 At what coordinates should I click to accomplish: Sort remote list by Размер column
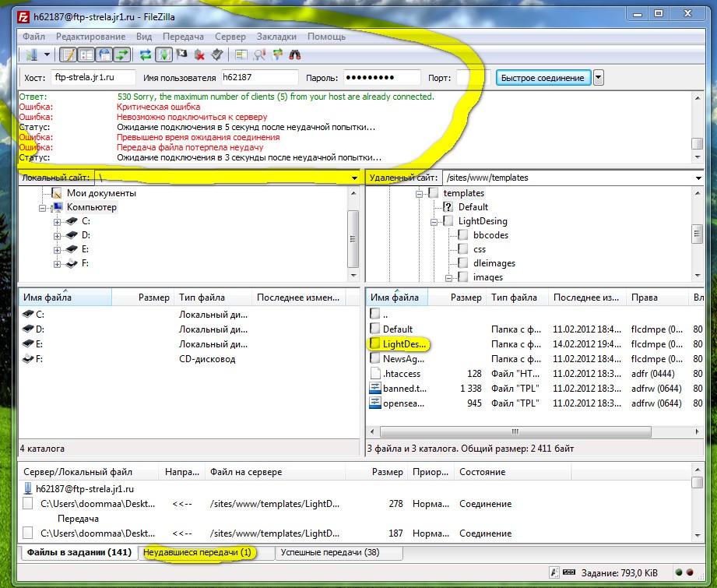coord(456,298)
